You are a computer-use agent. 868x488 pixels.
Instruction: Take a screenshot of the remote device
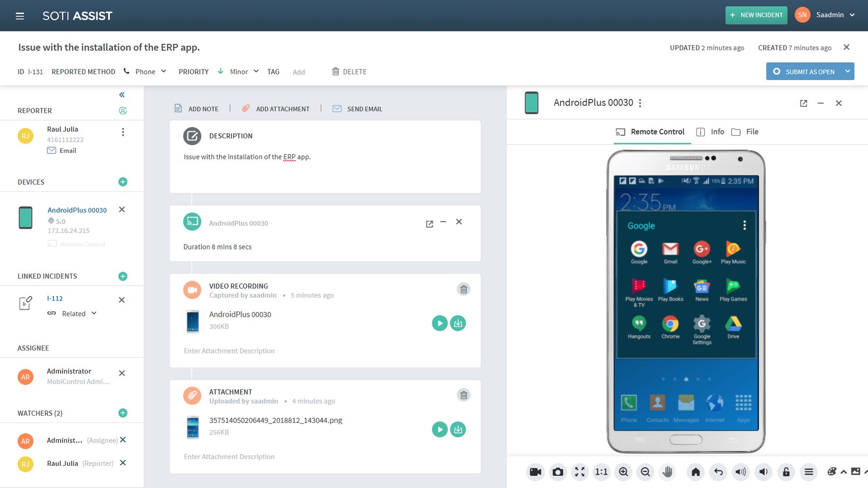pos(557,472)
